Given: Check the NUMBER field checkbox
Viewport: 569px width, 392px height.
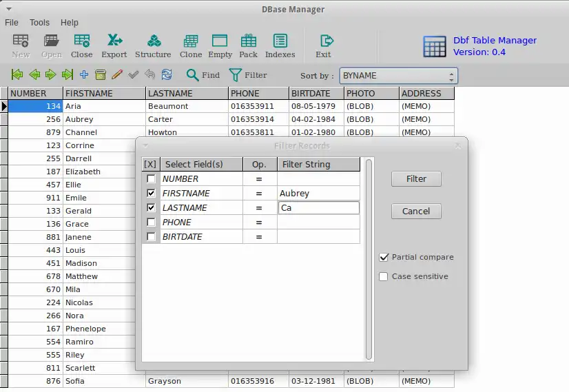Looking at the screenshot, I should pos(151,178).
